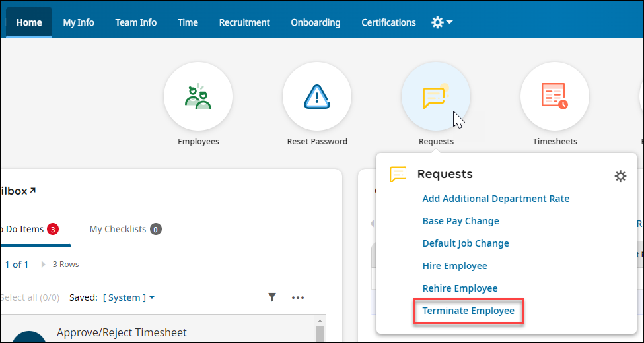The width and height of the screenshot is (644, 343).
Task: Click the Reset Password label text
Action: point(317,142)
